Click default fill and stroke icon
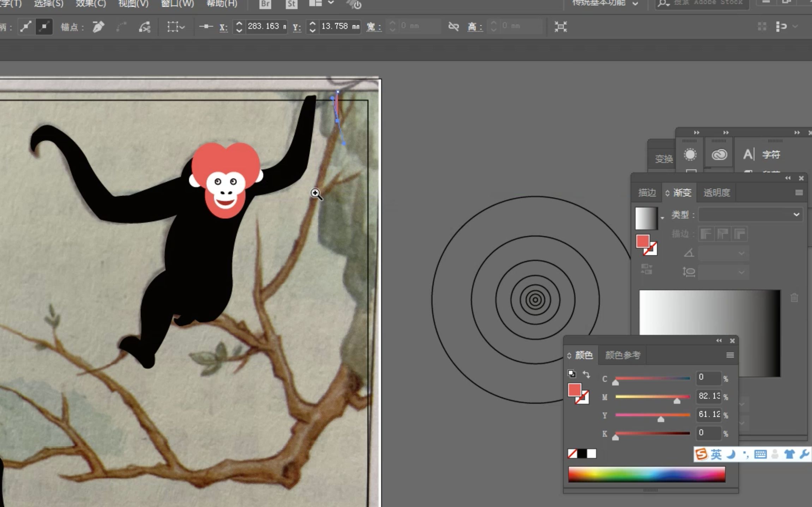The height and width of the screenshot is (507, 812). pyautogui.click(x=572, y=373)
